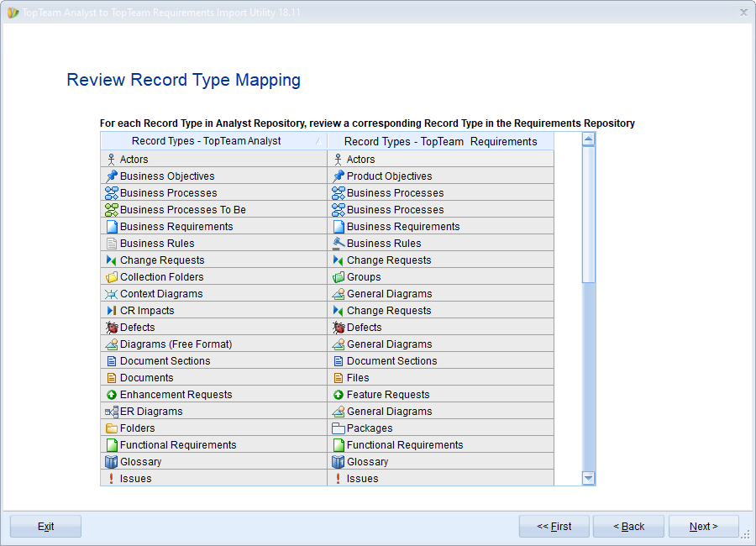Screen dimensions: 756x546
Task: Select Document Sections in Requirements column
Action: [441, 361]
